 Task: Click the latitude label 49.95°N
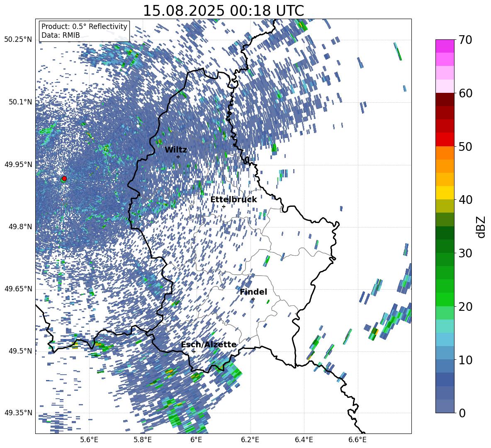click(18, 164)
